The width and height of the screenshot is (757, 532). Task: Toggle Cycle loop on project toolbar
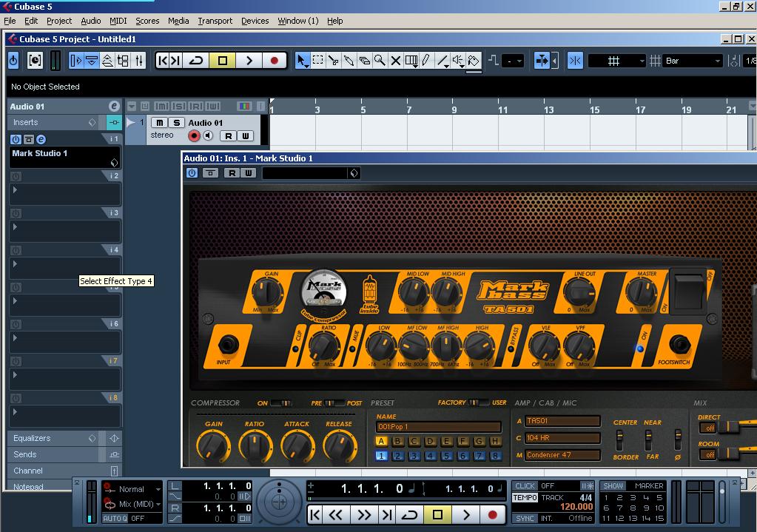[x=196, y=61]
